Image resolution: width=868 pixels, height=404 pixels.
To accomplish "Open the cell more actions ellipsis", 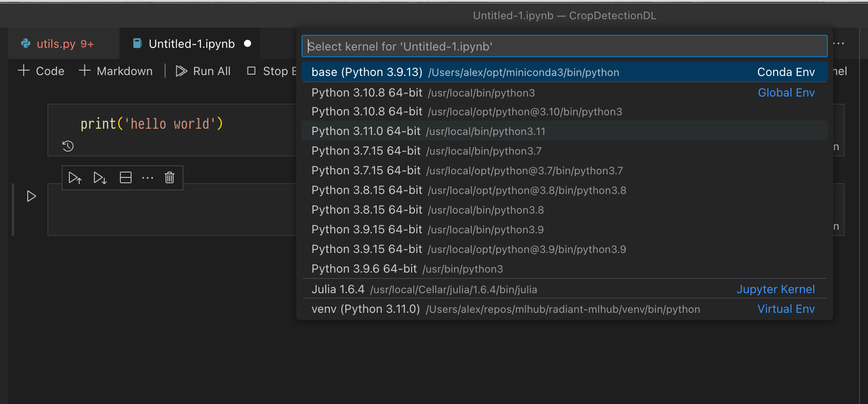I will [x=148, y=178].
